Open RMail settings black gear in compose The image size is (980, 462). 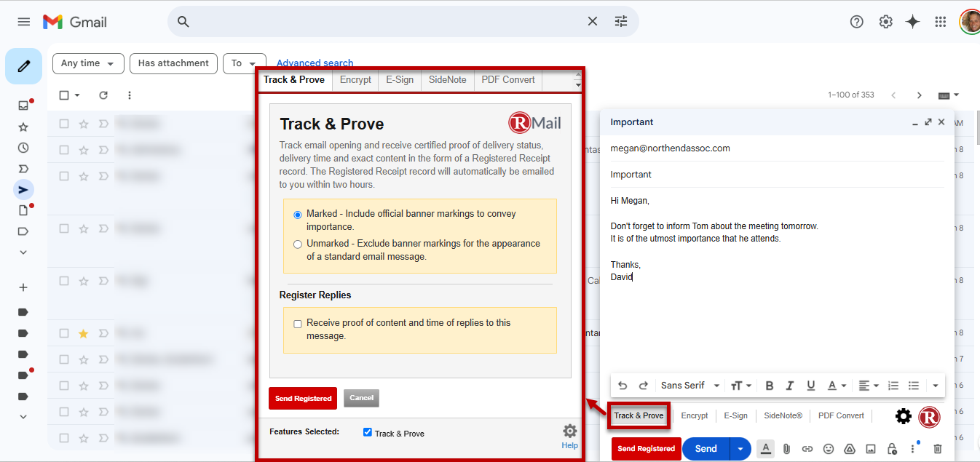(x=903, y=416)
